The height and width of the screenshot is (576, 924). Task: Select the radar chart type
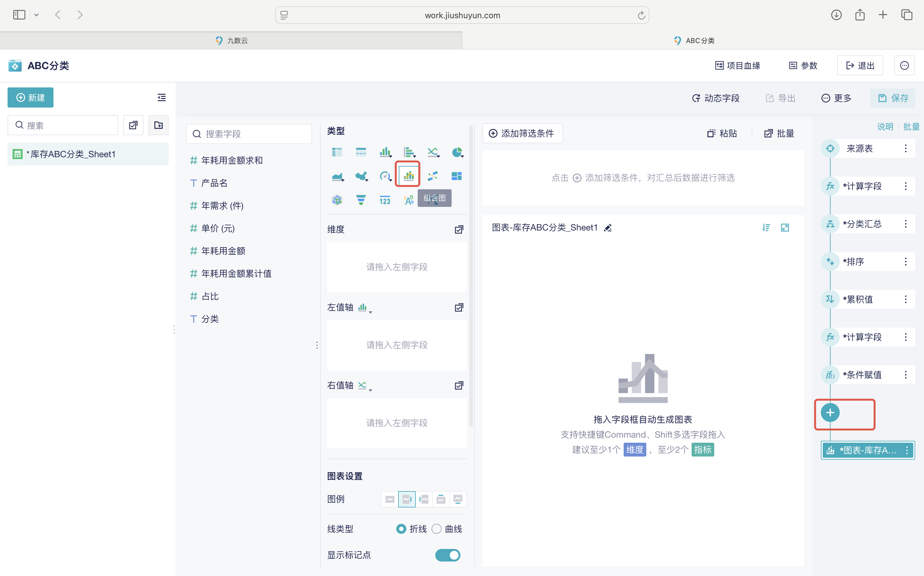tap(337, 200)
